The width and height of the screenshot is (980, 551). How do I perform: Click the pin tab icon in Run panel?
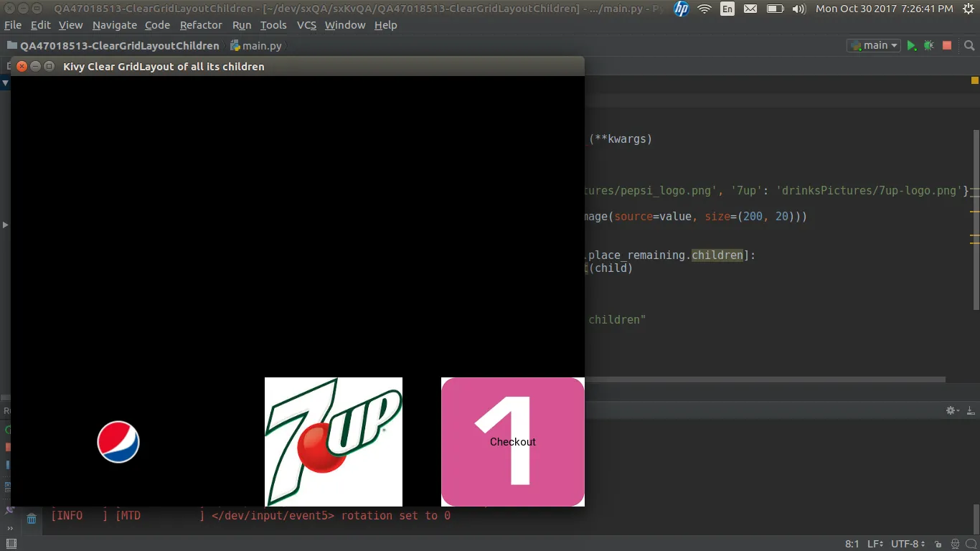(9, 510)
